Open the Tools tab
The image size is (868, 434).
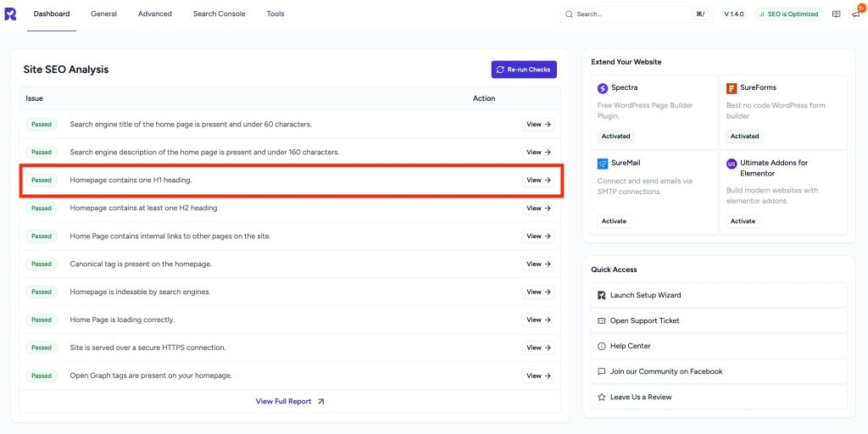275,14
